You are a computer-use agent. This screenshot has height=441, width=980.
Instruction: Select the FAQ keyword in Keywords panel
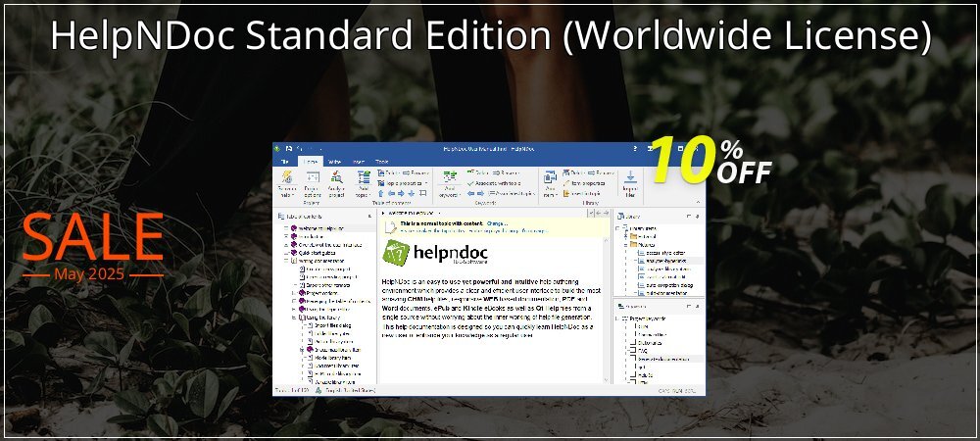(643, 351)
